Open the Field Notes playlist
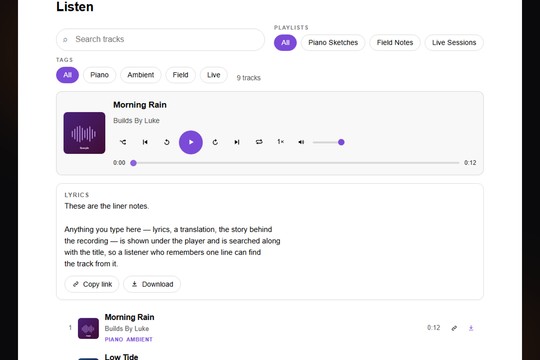This screenshot has height=360, width=540. (x=395, y=43)
